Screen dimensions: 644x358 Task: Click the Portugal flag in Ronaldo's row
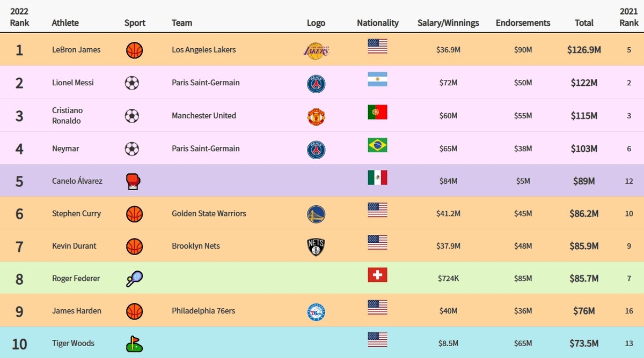[377, 112]
